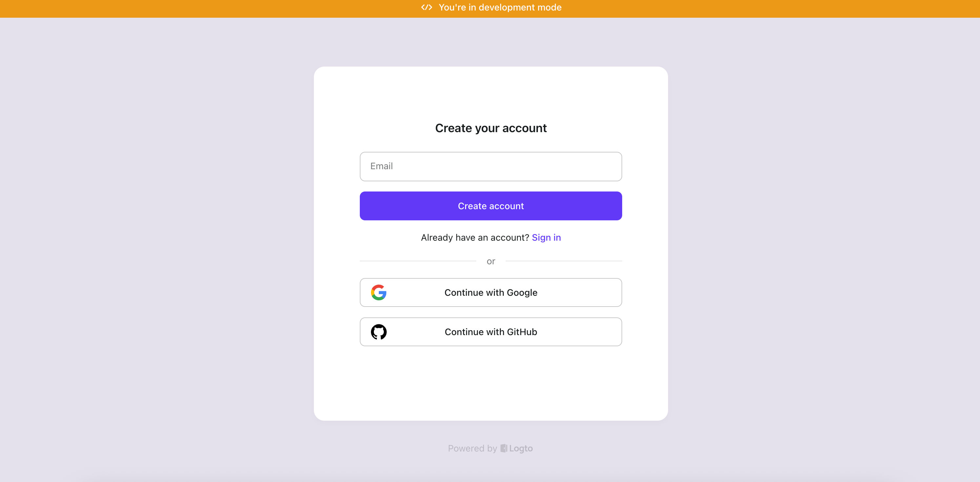Submit with the Create account button
The height and width of the screenshot is (482, 980).
pyautogui.click(x=491, y=206)
